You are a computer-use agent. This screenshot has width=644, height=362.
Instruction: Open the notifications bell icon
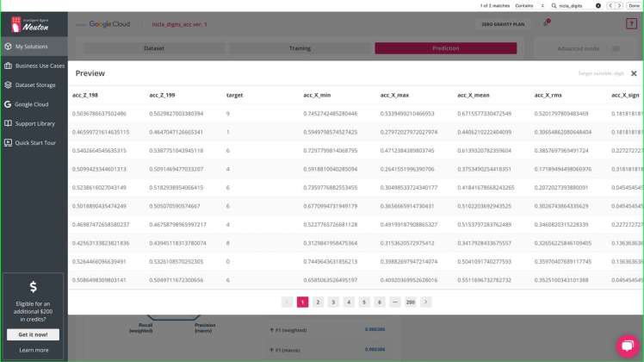pyautogui.click(x=546, y=23)
